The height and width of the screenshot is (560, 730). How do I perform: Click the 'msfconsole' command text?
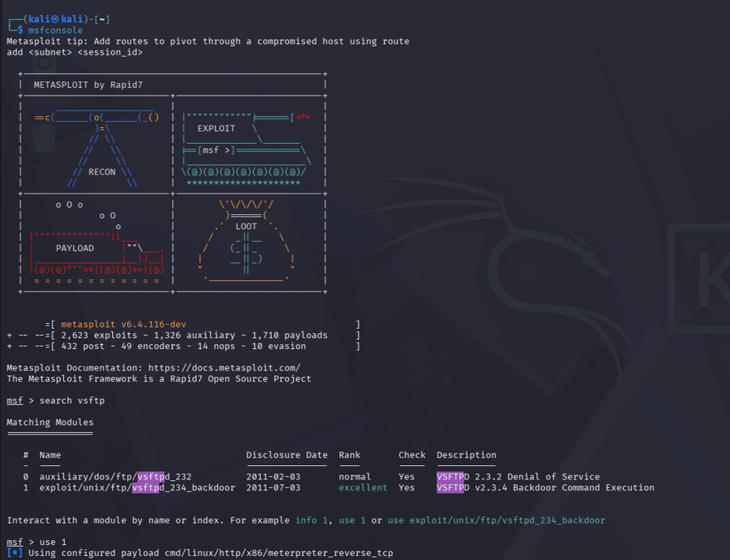tap(55, 30)
